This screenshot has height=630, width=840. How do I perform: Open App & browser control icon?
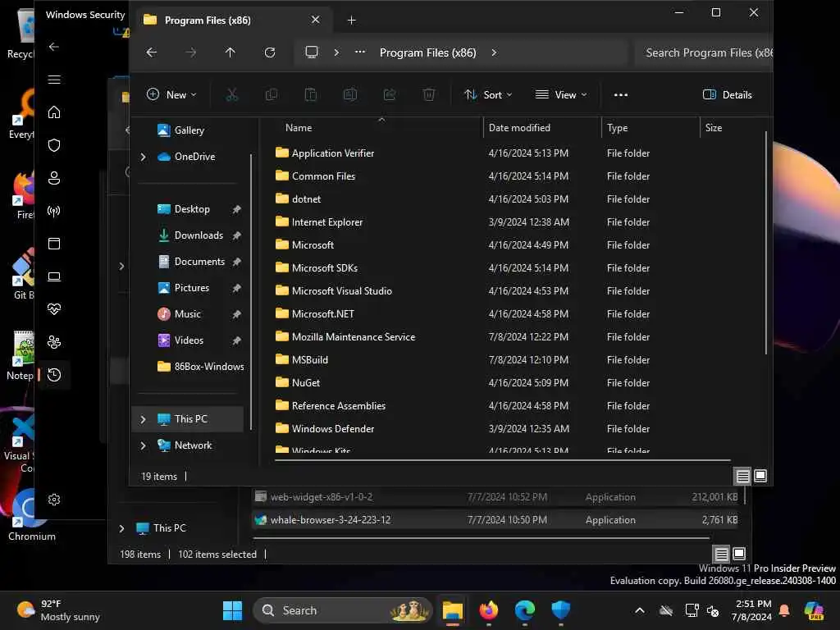click(x=54, y=244)
